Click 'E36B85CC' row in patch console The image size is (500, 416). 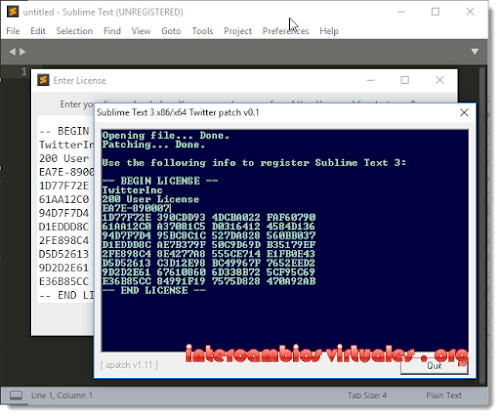click(x=209, y=281)
